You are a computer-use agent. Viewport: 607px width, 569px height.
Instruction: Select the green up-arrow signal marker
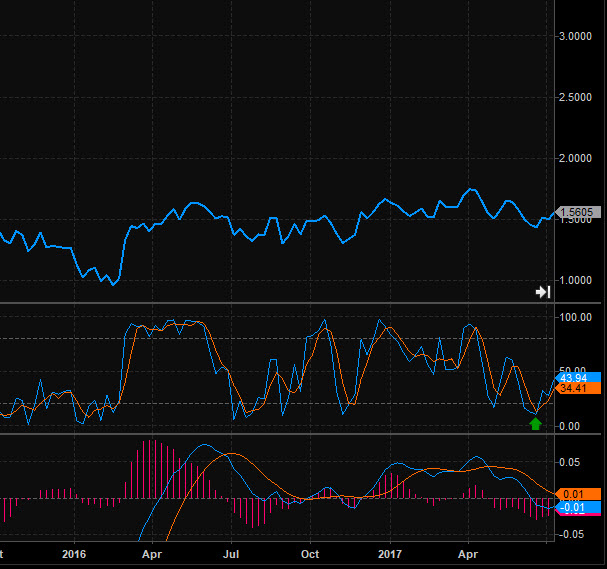point(535,423)
